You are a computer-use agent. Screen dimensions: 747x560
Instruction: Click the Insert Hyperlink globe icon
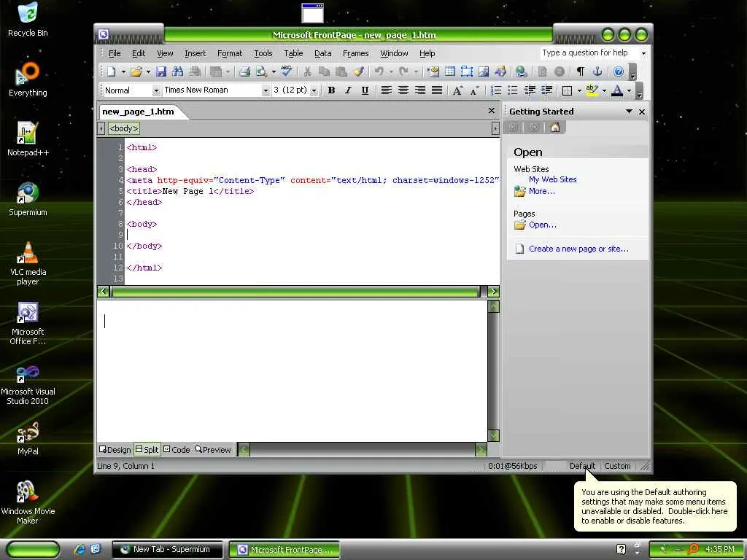pyautogui.click(x=521, y=72)
